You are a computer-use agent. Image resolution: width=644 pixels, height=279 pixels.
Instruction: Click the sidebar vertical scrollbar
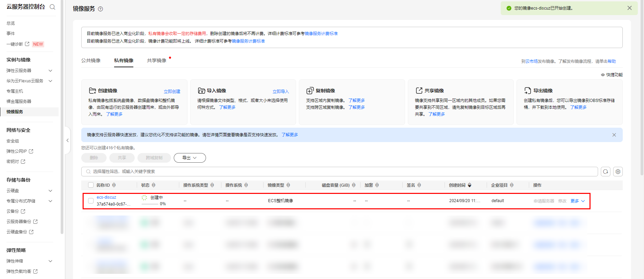(62, 117)
